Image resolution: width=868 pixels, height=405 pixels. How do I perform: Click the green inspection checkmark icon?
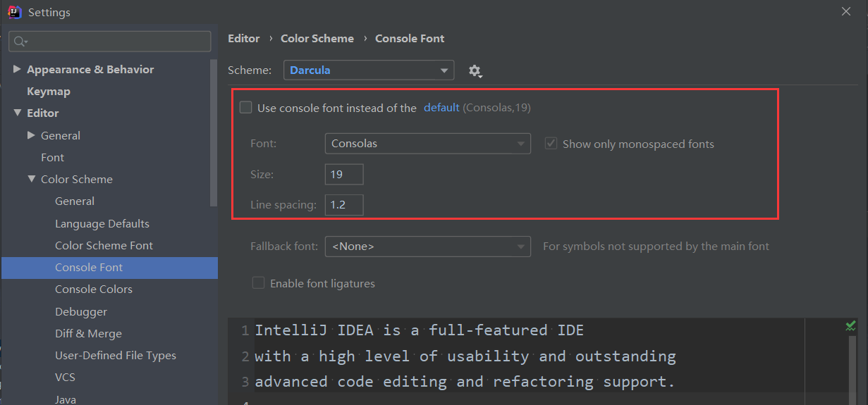[850, 326]
